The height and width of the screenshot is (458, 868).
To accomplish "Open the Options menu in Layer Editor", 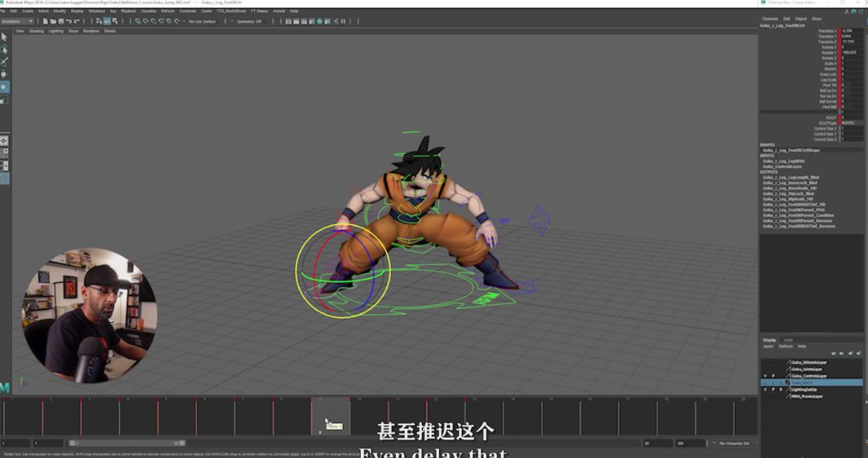I will [x=786, y=347].
